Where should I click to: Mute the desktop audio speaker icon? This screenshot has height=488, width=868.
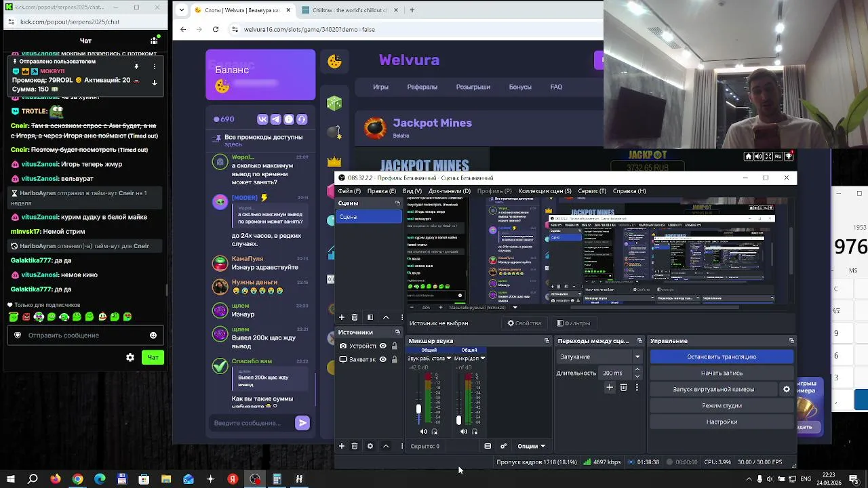click(424, 432)
